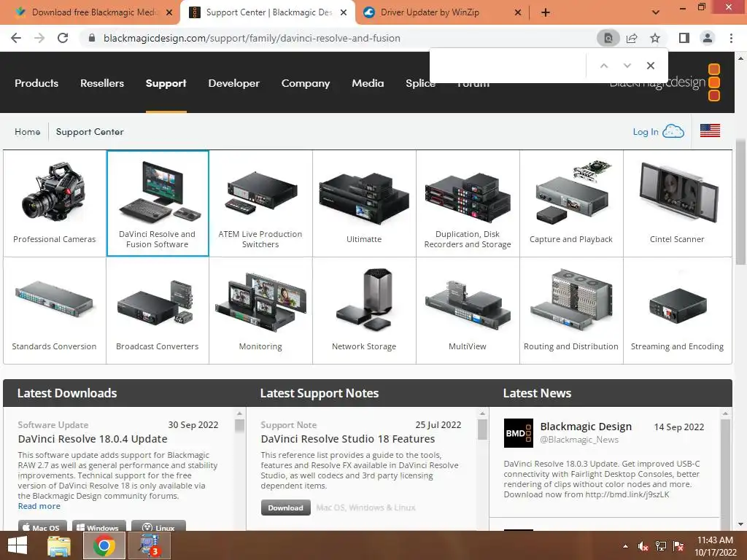Select Broadcast Converters category

point(158,311)
